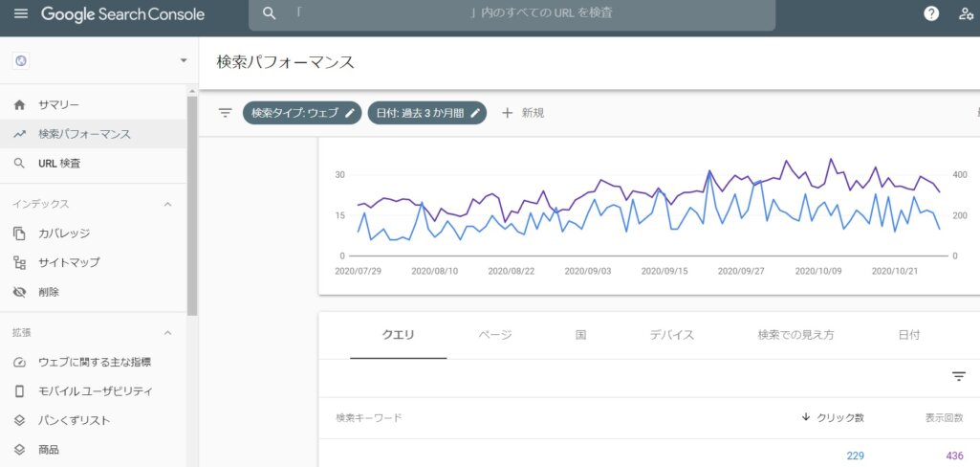980x467 pixels.
Task: Edit the 検索タイプ: ウェブ filter chip
Action: click(x=302, y=113)
